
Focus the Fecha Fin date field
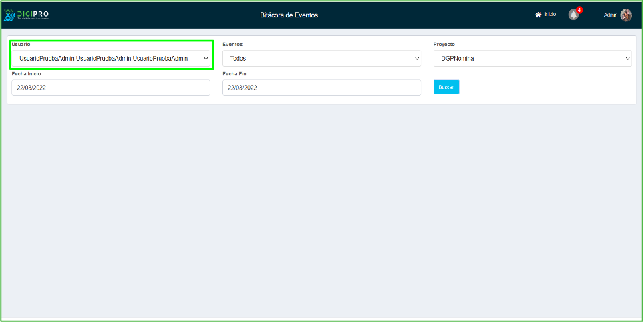click(321, 88)
